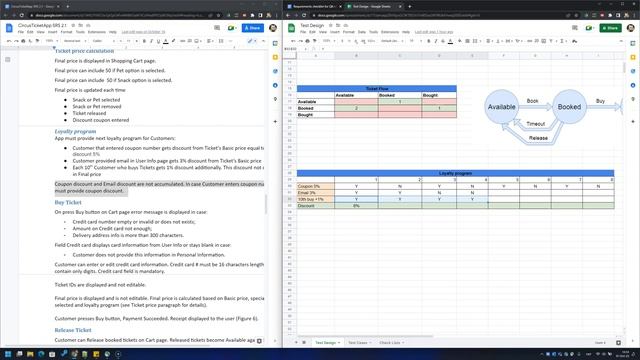
Task: Click Functions sigma icon in Sheets toolbar
Action: pos(562,41)
